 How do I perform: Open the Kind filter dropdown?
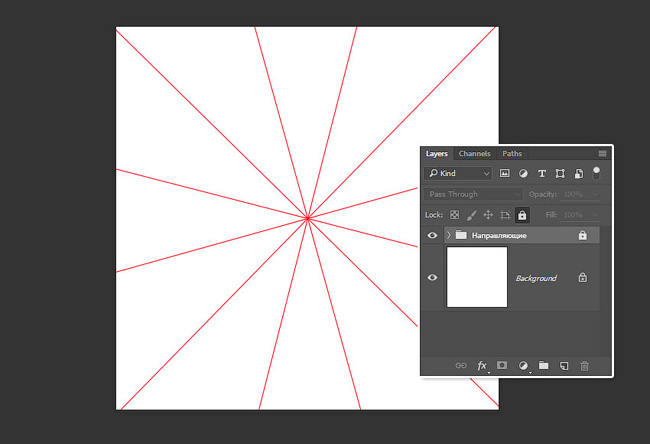point(458,173)
